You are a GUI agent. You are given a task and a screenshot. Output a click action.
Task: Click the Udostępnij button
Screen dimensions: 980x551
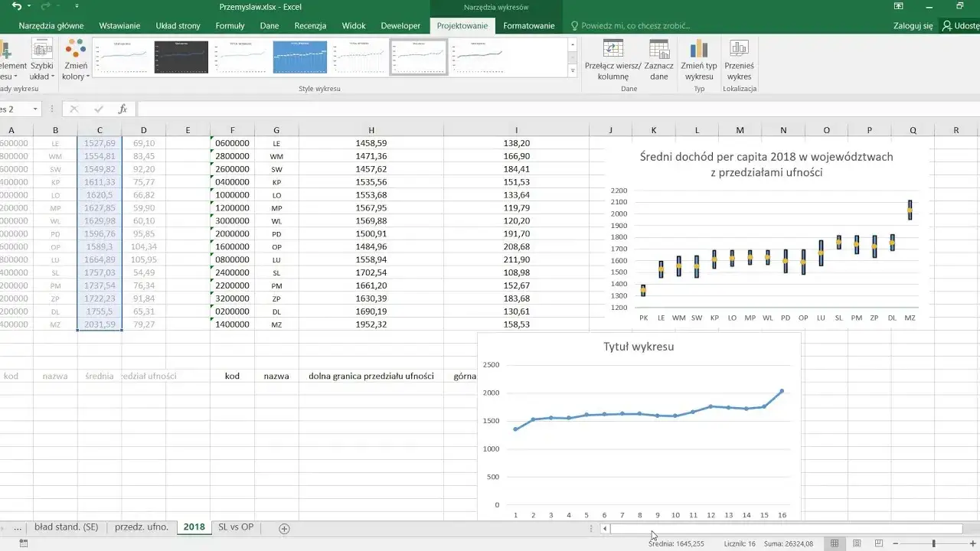(x=962, y=25)
